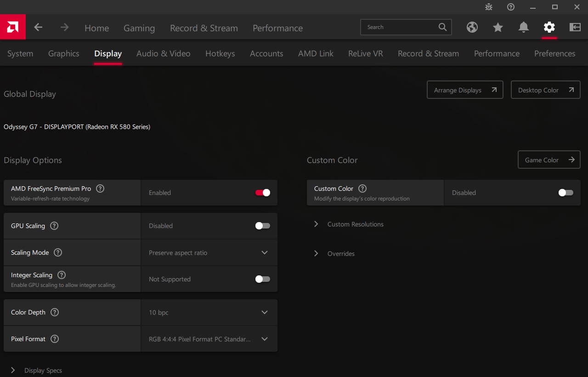
Task: Open Performance settings sub-tab
Action: pyautogui.click(x=497, y=53)
